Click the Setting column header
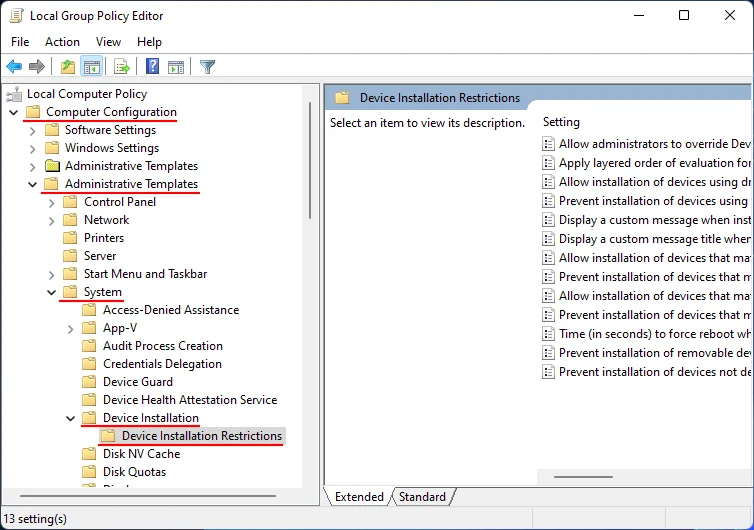Screen dimensions: 754x530 coord(561,122)
